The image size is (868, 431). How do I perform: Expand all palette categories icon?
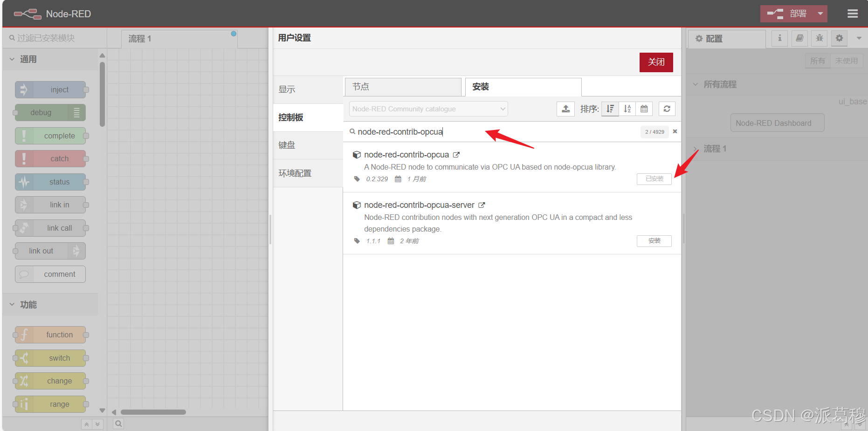tap(97, 424)
